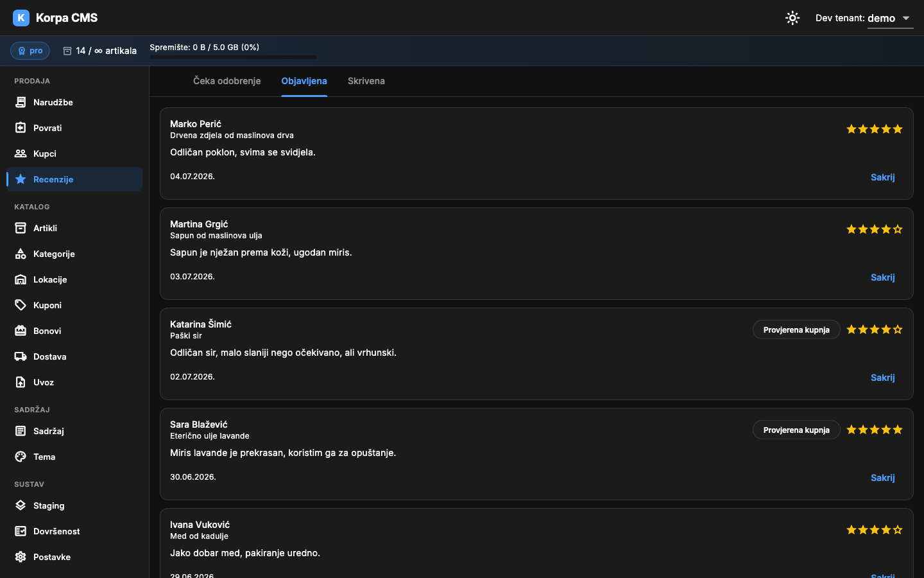Click review text Jako dobar med, pakiranje uredno

[245, 553]
